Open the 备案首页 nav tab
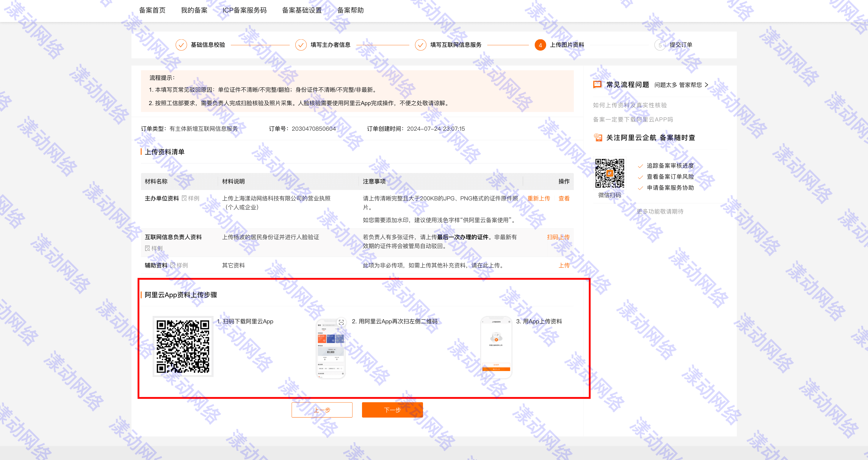868x460 pixels. [152, 10]
